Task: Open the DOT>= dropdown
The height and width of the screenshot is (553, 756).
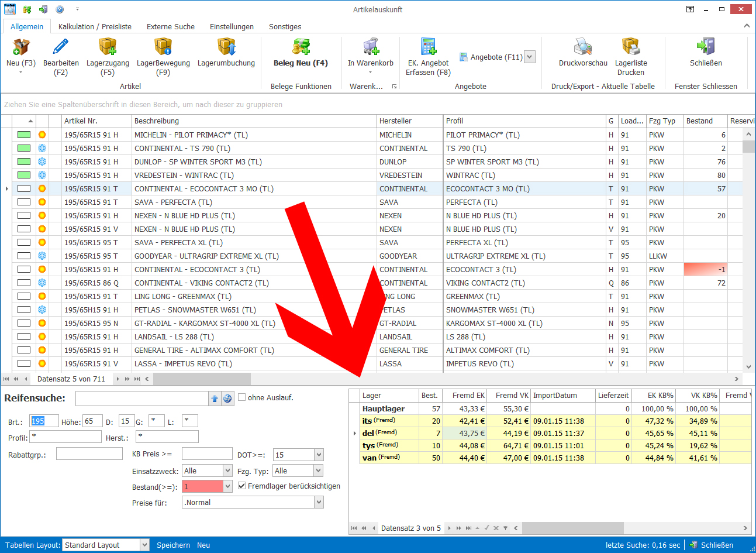Action: [319, 455]
